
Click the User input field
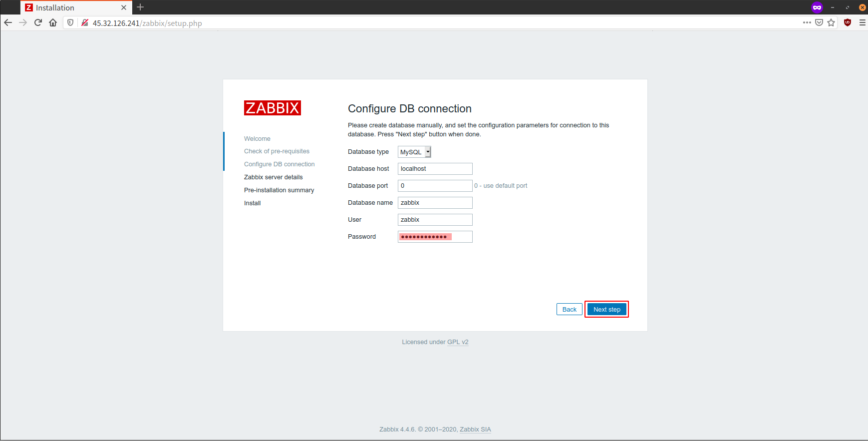click(435, 220)
